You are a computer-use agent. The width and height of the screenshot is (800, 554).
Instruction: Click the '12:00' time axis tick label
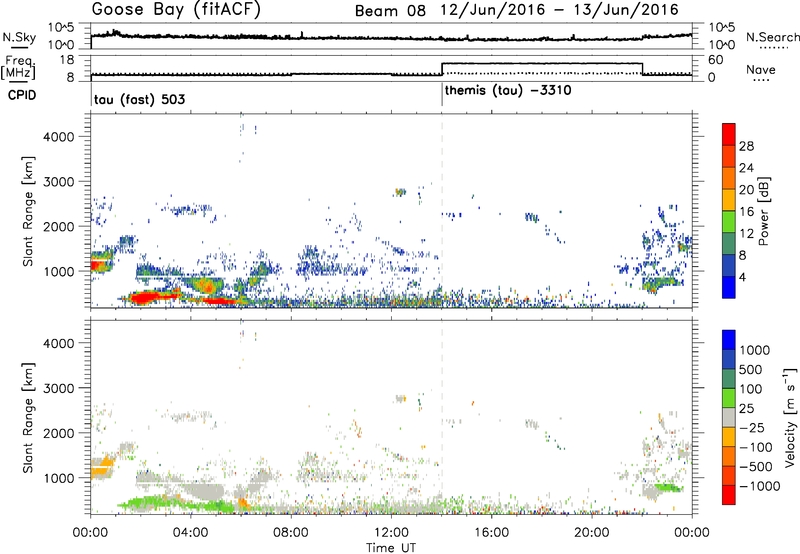coord(391,533)
